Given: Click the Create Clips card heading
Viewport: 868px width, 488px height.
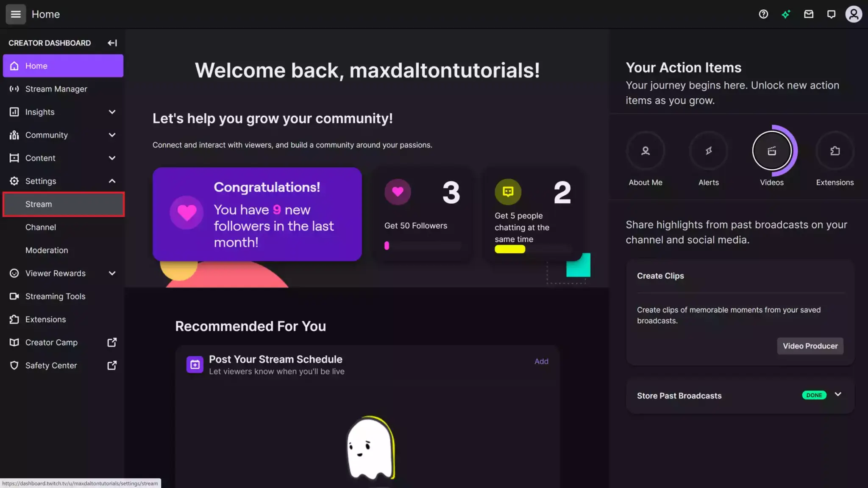Looking at the screenshot, I should [660, 276].
